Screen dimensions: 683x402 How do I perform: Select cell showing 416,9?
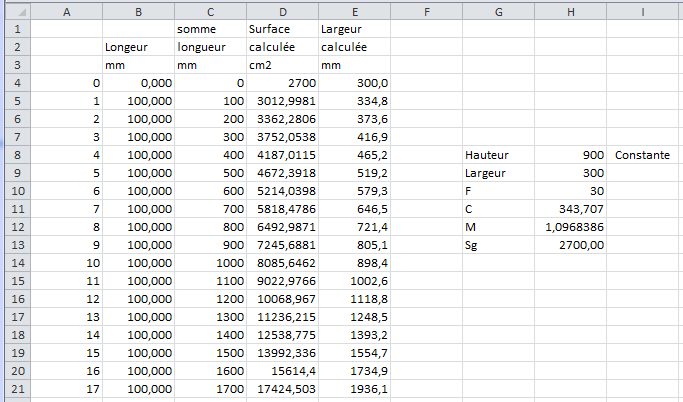tap(355, 137)
